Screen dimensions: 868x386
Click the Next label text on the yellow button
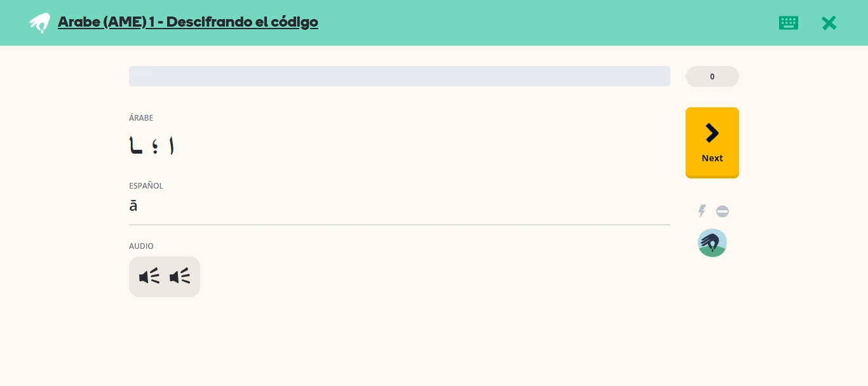[x=712, y=158]
